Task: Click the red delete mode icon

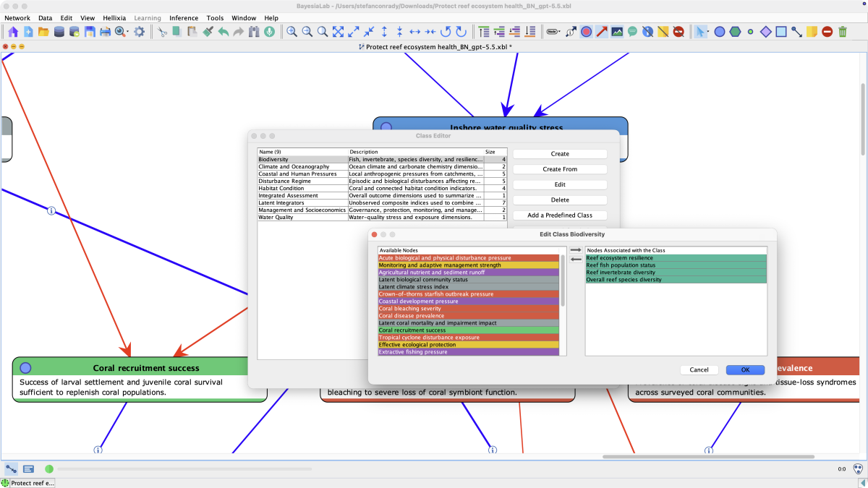Action: 827,32
